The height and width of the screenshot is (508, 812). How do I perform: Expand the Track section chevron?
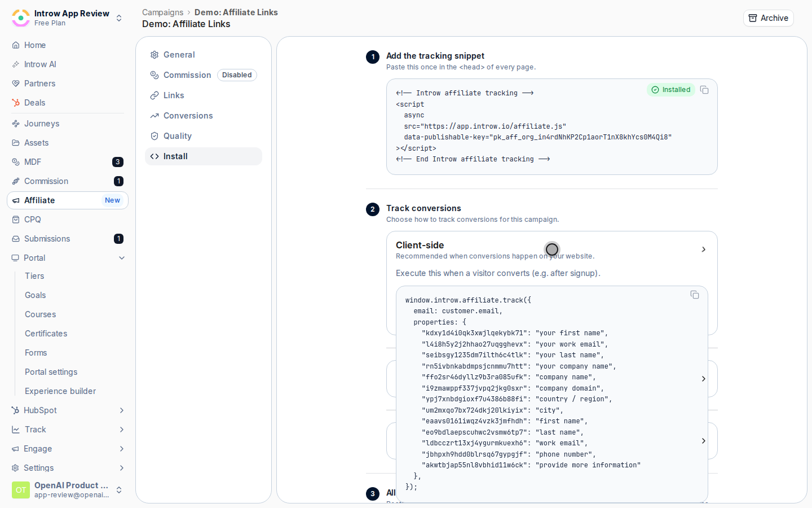(x=122, y=430)
